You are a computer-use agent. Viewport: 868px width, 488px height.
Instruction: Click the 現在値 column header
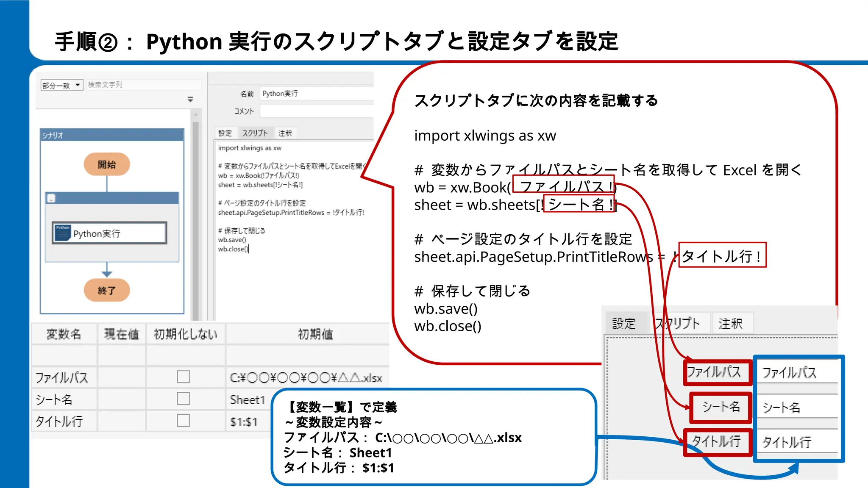coord(122,334)
